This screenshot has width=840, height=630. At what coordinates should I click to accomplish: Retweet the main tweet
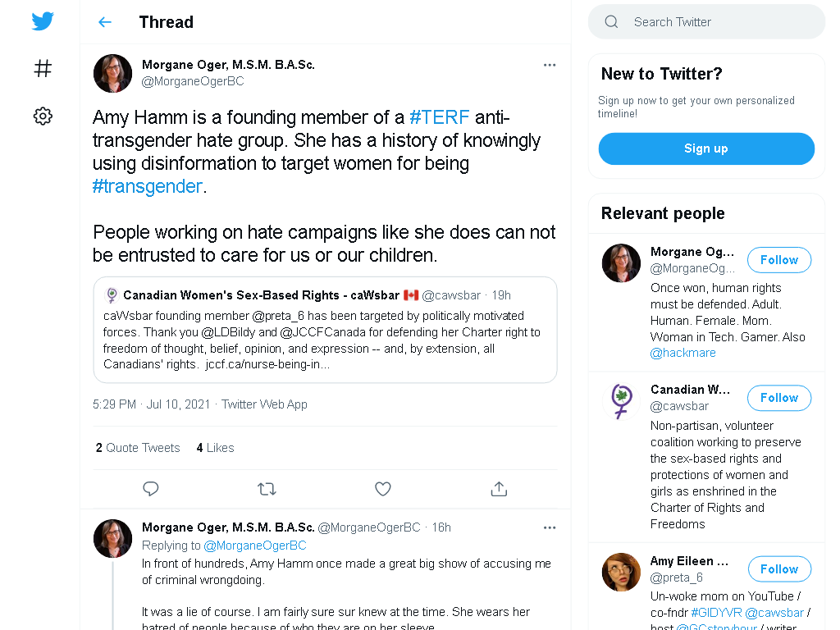267,489
